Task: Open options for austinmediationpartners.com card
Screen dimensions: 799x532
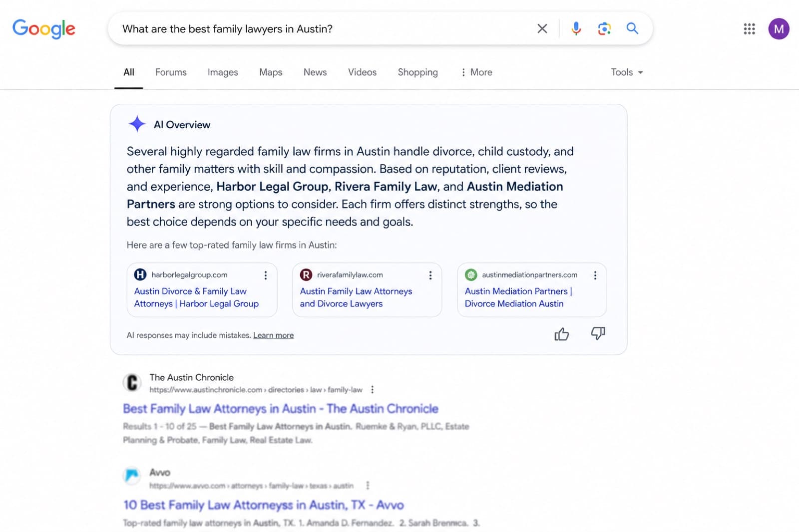Action: [595, 275]
